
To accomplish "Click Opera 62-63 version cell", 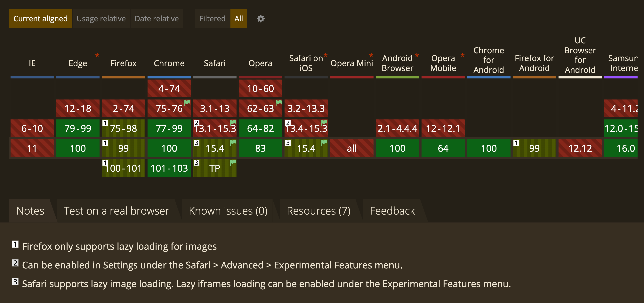I will click(x=261, y=108).
